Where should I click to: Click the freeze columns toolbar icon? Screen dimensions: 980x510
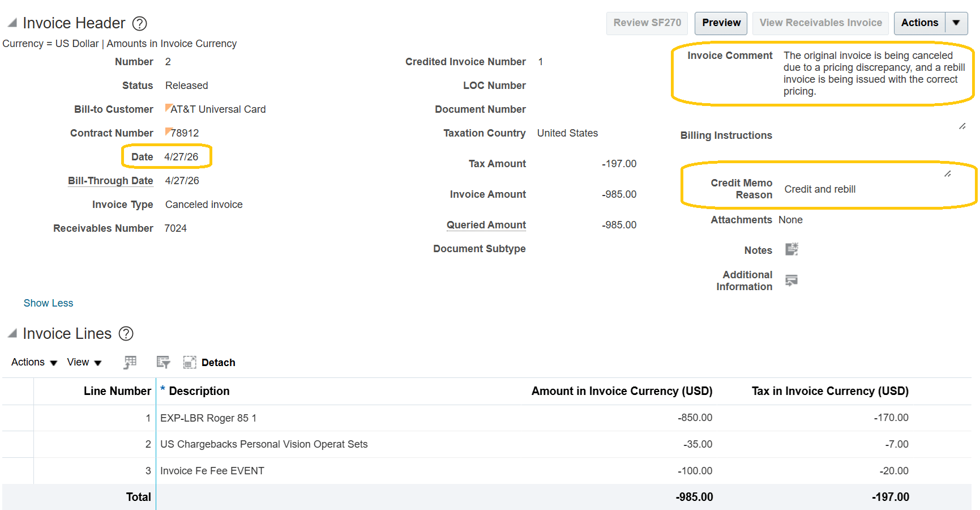tap(130, 362)
